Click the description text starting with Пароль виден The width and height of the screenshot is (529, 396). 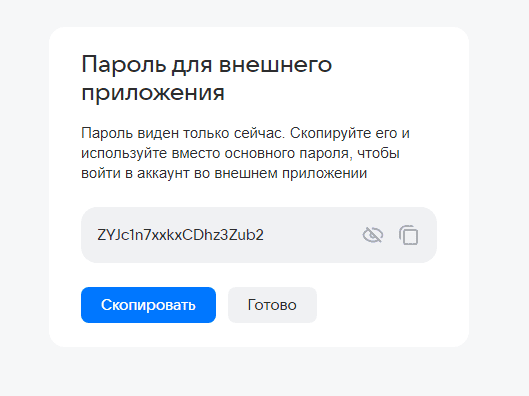click(x=245, y=153)
